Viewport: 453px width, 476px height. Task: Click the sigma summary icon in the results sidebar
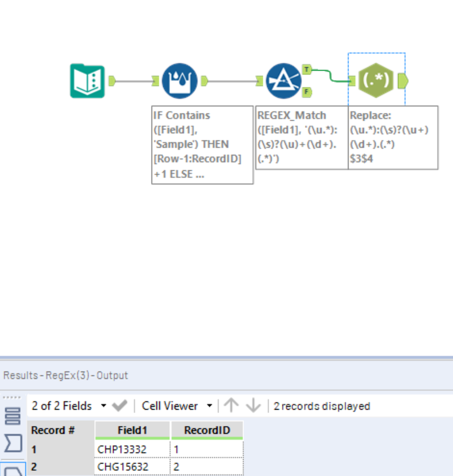click(x=13, y=443)
